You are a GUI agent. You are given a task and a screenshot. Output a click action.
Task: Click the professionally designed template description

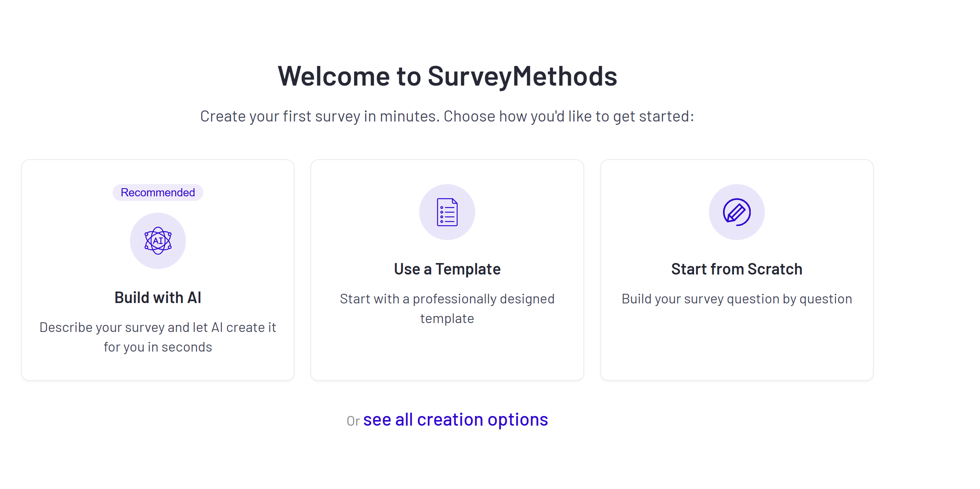point(447,308)
